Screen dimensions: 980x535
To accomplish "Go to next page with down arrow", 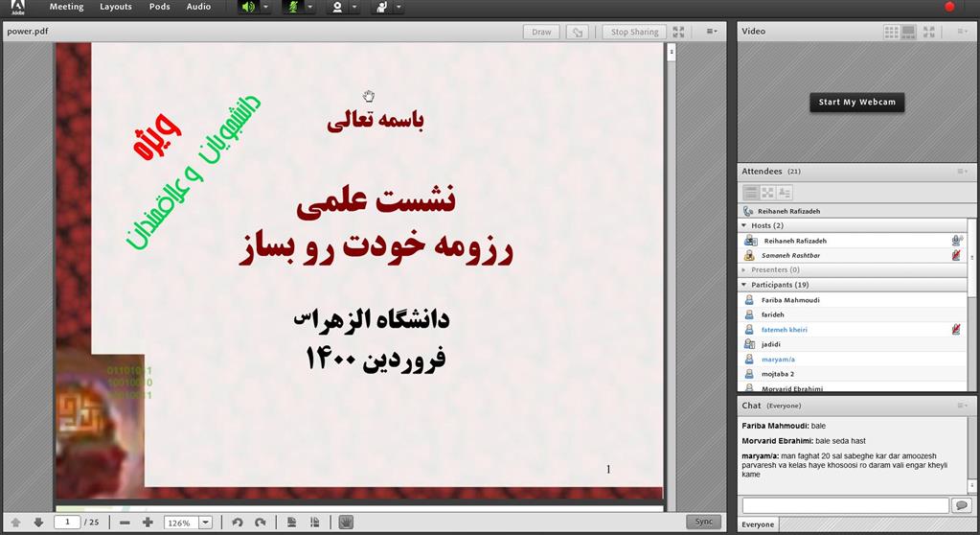I will (x=38, y=522).
